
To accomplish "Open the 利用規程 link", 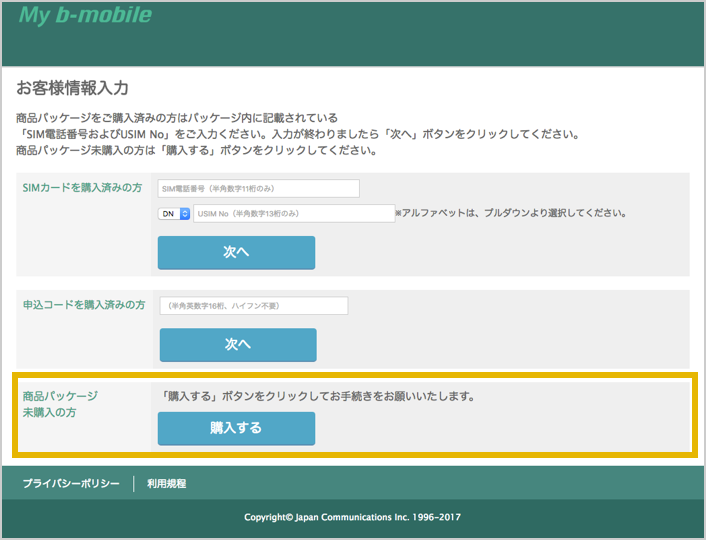I will 166,484.
